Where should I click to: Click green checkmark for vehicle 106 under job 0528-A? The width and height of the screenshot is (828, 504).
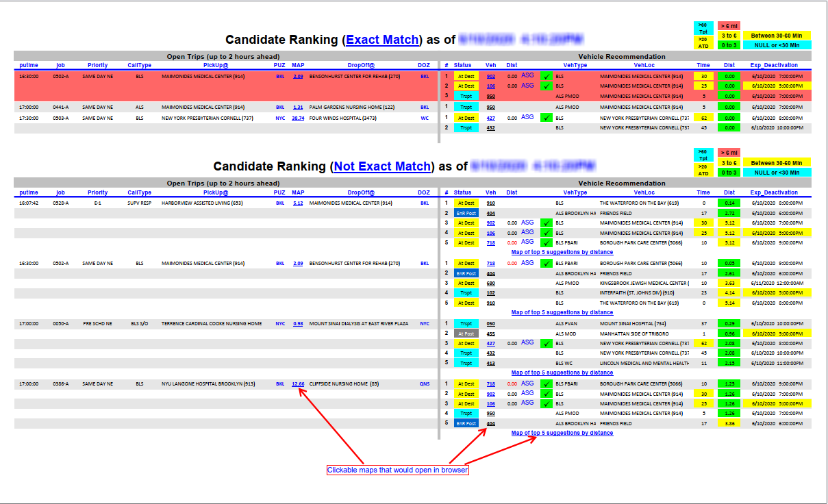pyautogui.click(x=546, y=233)
